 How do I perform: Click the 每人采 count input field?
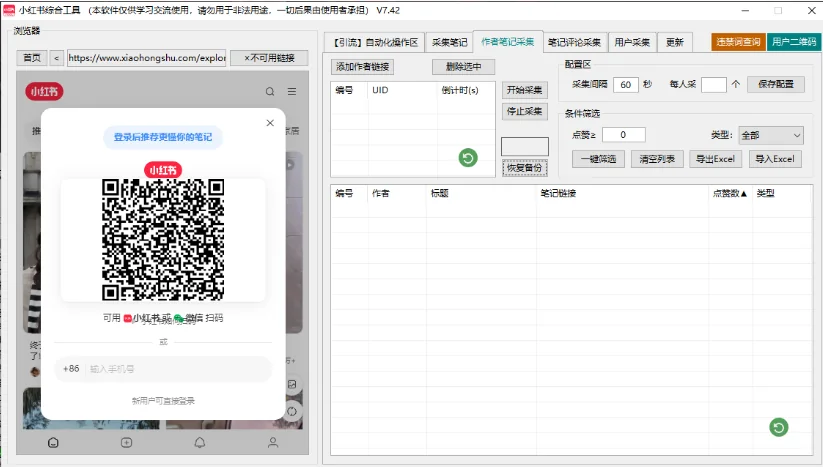click(714, 84)
